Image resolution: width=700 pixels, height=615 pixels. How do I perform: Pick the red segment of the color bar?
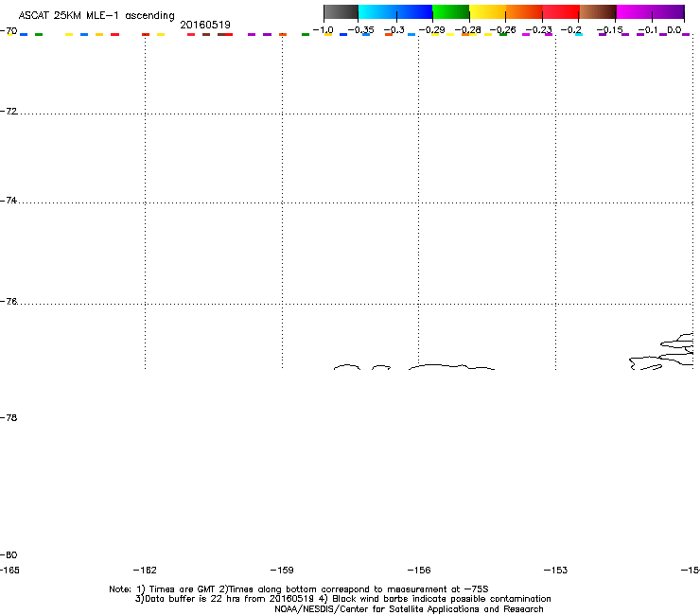pyautogui.click(x=561, y=12)
